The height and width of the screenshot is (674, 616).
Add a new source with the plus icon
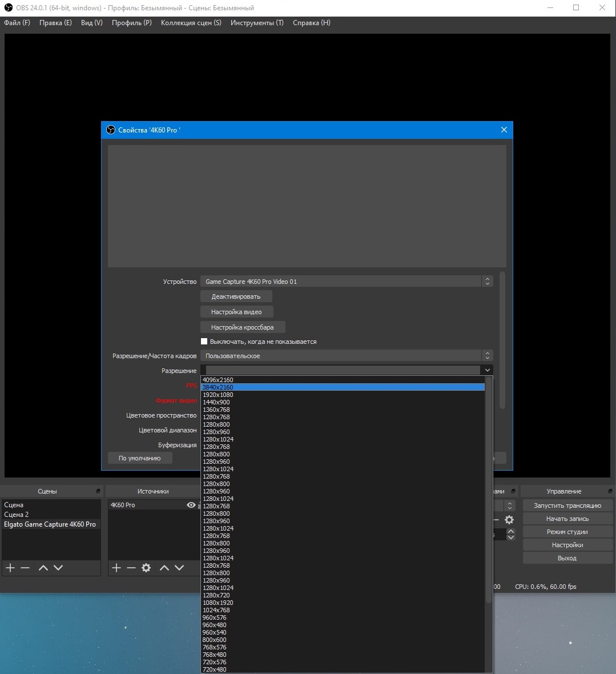point(116,568)
